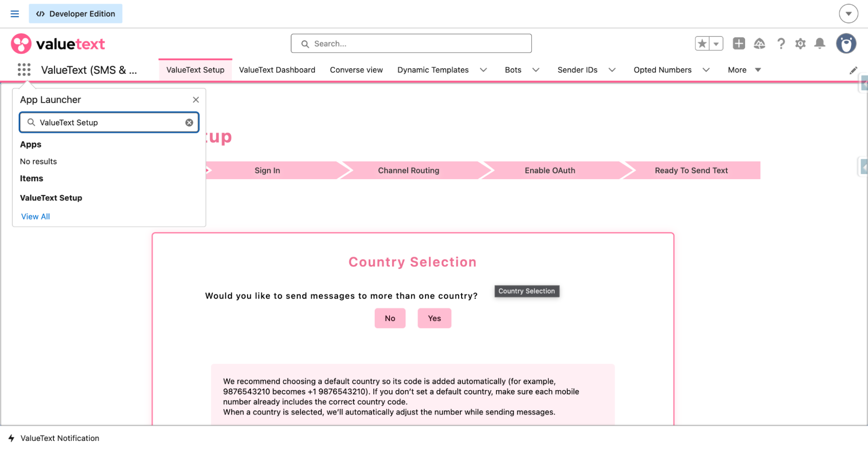Click the 'Apps' section label

coord(31,145)
